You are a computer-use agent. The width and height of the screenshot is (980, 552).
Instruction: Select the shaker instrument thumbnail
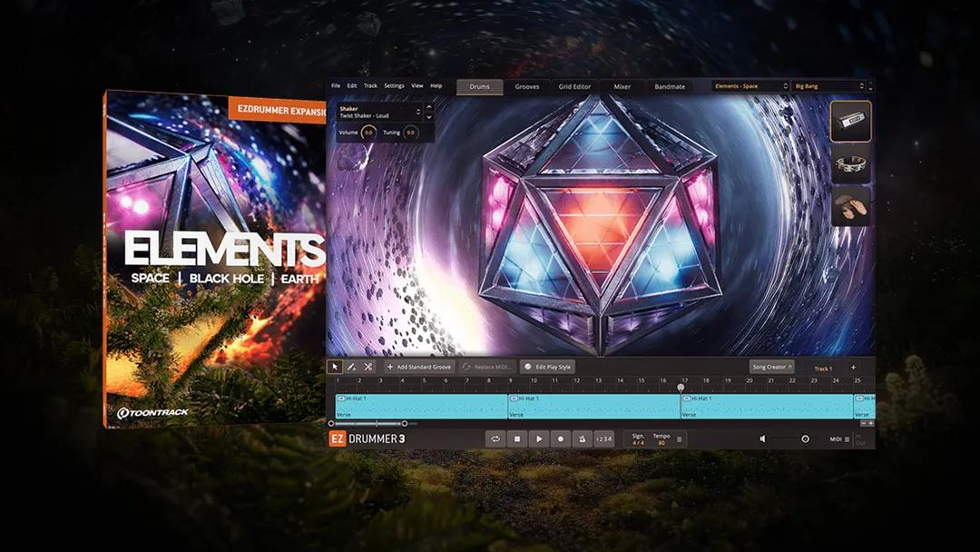tap(850, 121)
